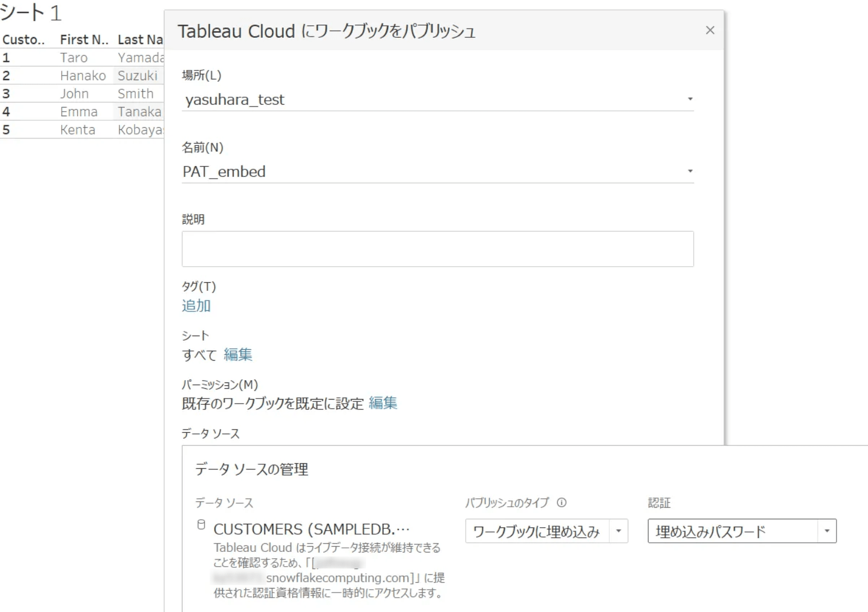868x612 pixels.
Task: Expand the 名前 dropdown arrow for PAT_embed
Action: pyautogui.click(x=690, y=171)
